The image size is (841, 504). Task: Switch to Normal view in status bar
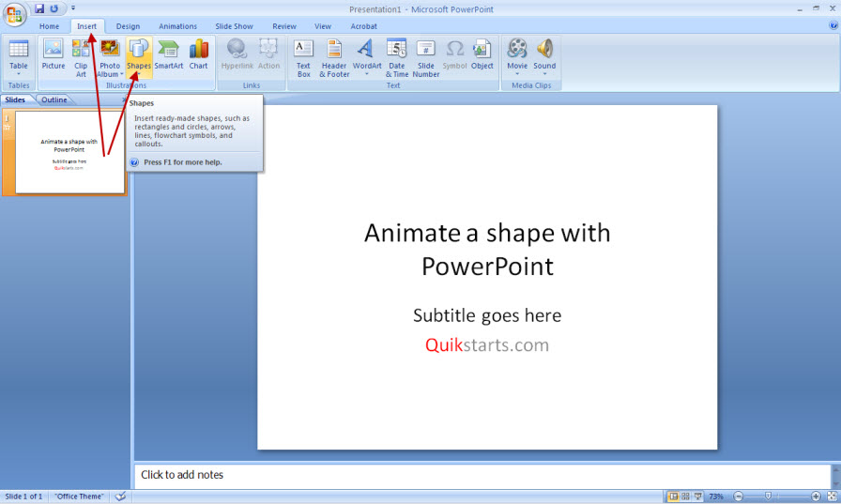673,496
